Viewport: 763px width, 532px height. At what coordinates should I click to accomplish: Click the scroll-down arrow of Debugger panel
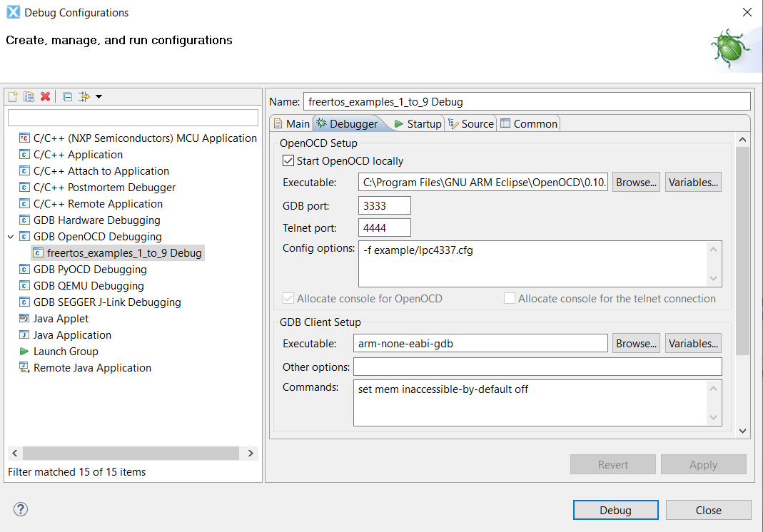tap(742, 430)
